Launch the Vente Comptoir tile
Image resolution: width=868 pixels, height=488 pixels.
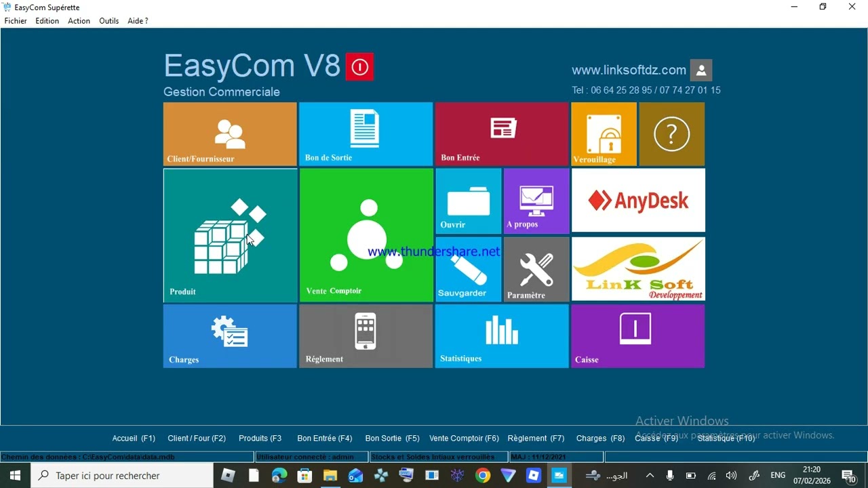click(x=366, y=235)
